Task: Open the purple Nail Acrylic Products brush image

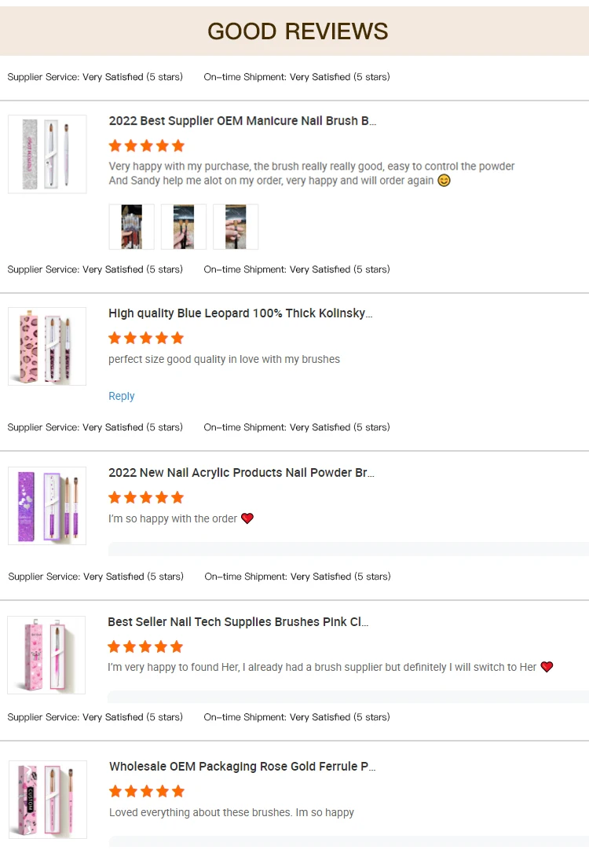Action: [47, 505]
